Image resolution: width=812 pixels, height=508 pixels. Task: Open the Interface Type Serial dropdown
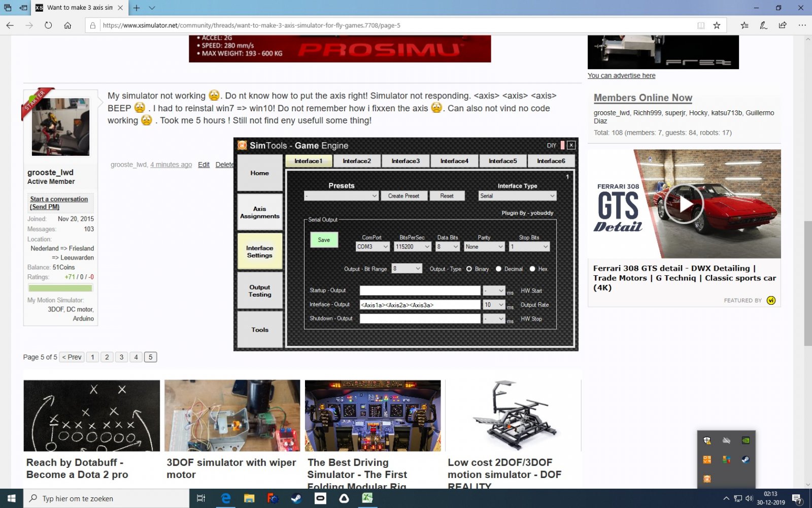tap(517, 196)
